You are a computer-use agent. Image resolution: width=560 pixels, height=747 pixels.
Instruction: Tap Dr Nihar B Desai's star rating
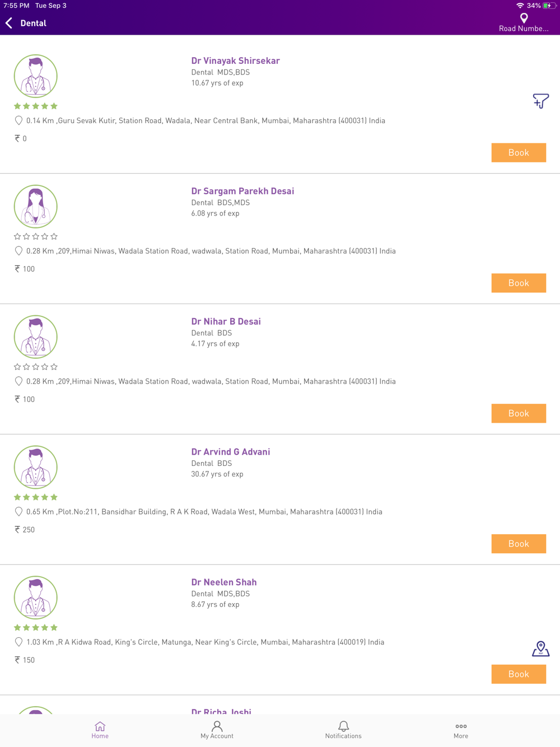(36, 367)
